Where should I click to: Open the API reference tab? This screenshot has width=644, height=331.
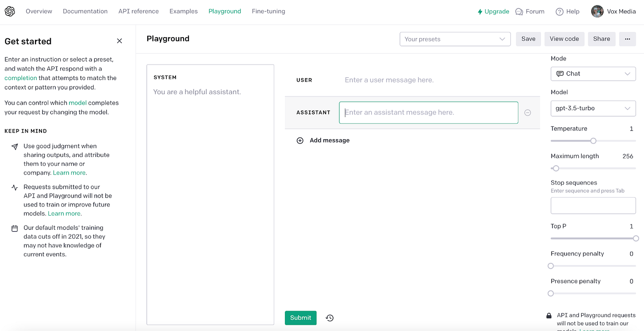pos(138,11)
